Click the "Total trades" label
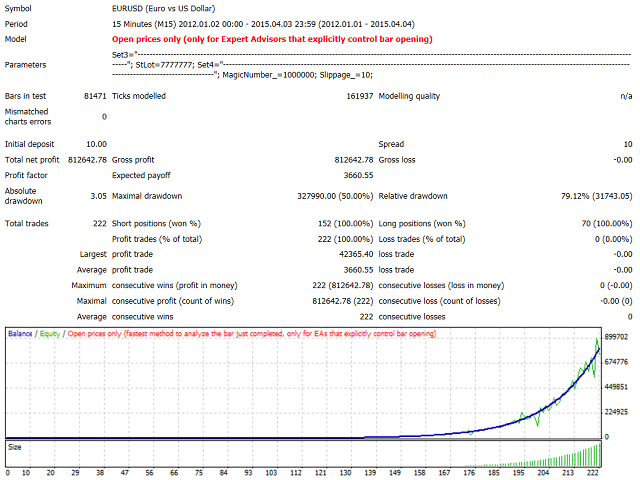This screenshot has width=640, height=480. coord(27,224)
